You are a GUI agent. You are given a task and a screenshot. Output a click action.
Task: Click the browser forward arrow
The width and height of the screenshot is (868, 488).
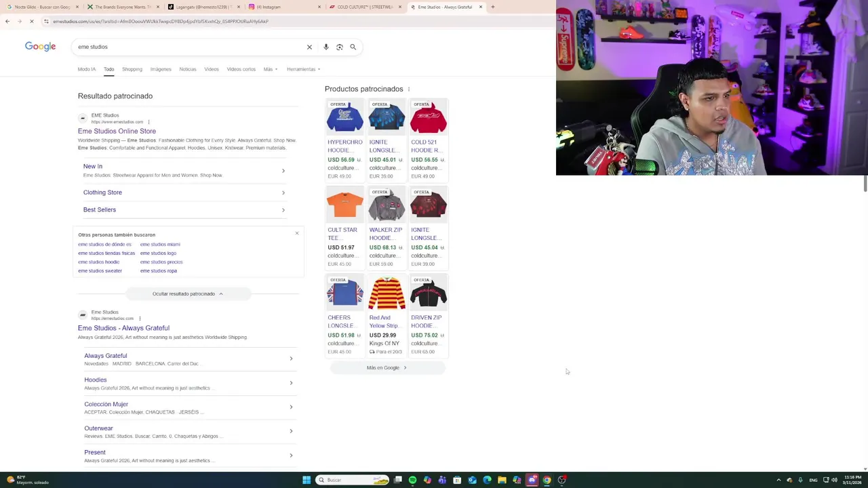(19, 21)
